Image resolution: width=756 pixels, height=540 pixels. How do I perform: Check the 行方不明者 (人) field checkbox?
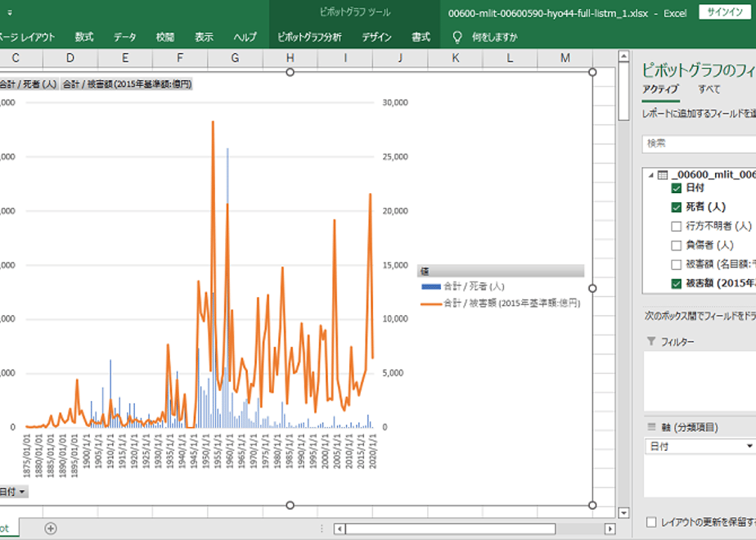coord(677,226)
